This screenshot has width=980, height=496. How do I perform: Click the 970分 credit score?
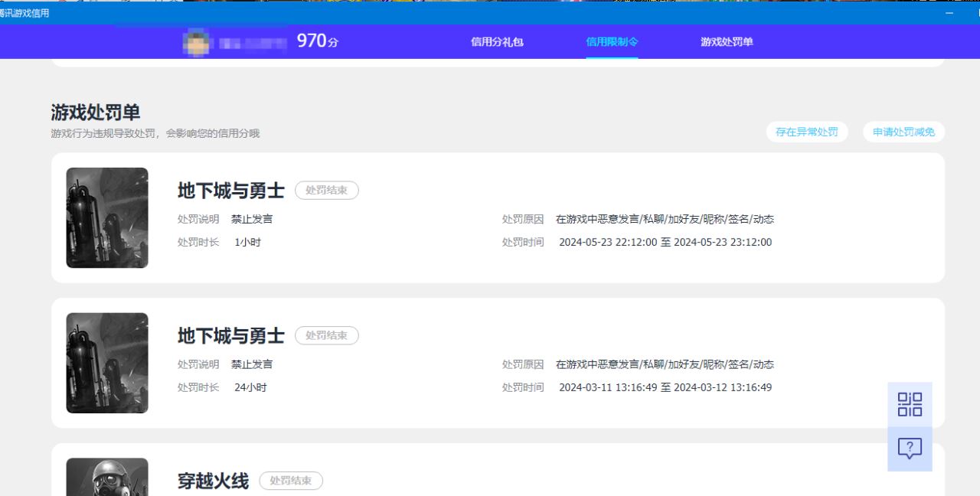click(318, 41)
